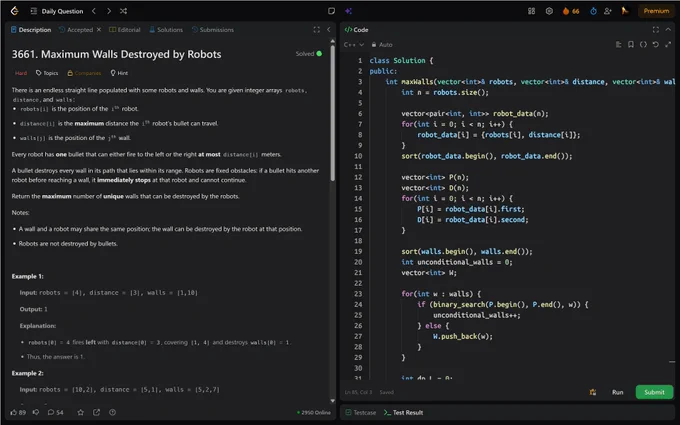Image resolution: width=680 pixels, height=425 pixels.
Task: Open the AI sparkle assistant icon
Action: tap(348, 11)
